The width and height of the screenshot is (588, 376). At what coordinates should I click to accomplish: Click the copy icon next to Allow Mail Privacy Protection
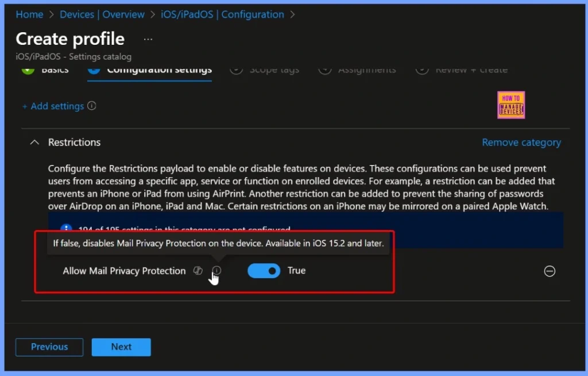click(198, 270)
